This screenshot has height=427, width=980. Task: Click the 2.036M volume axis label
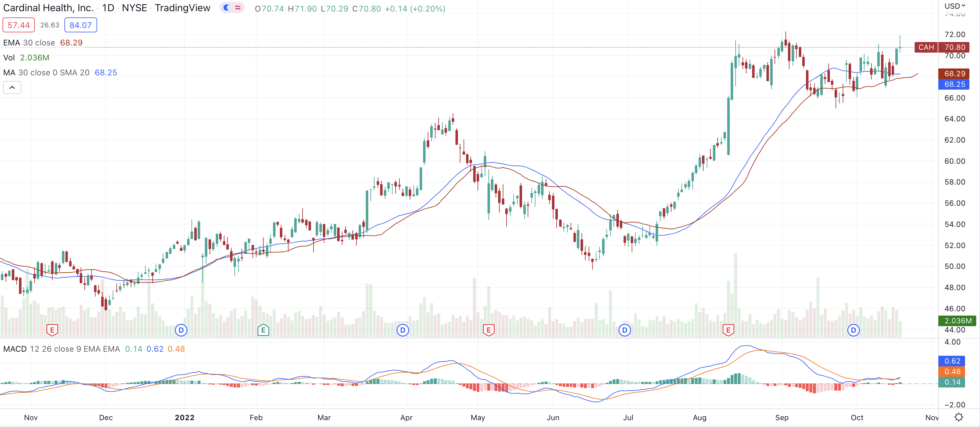pyautogui.click(x=957, y=321)
